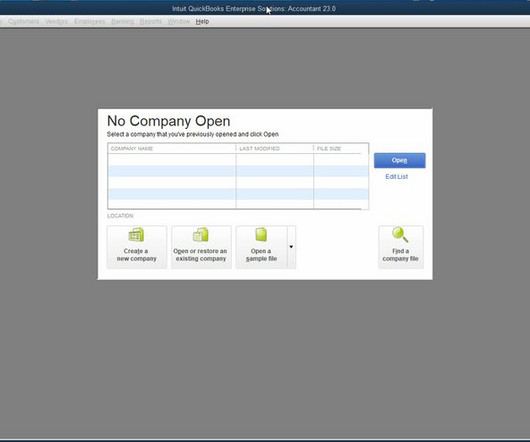
Task: Expand the sample file dropdown arrow
Action: [291, 247]
